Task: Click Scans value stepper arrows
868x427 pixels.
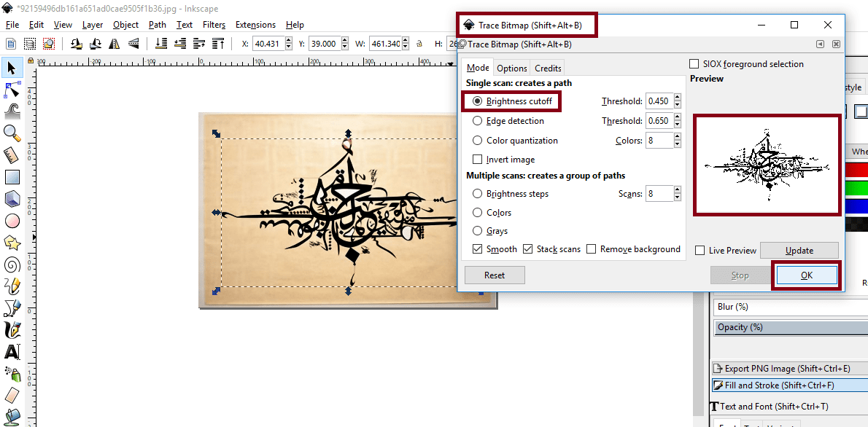Action: [x=677, y=194]
